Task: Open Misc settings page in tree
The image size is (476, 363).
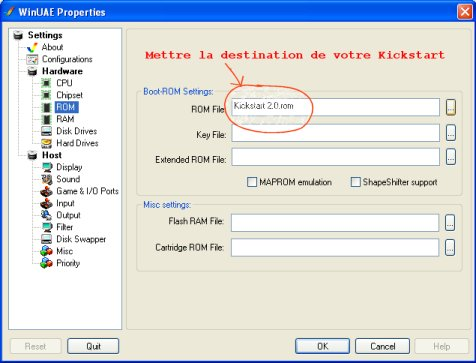Action: [64, 251]
